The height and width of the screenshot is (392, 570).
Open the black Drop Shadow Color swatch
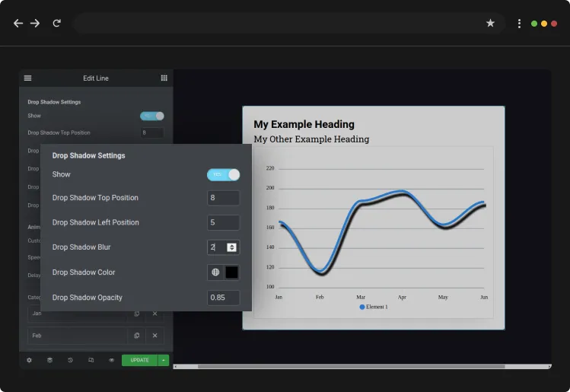[x=231, y=272]
